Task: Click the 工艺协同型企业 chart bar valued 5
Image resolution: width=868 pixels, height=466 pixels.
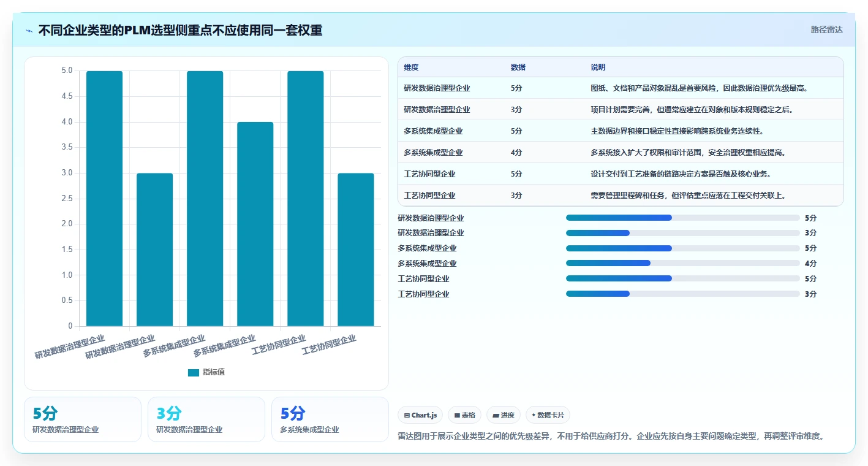Action: click(x=306, y=199)
